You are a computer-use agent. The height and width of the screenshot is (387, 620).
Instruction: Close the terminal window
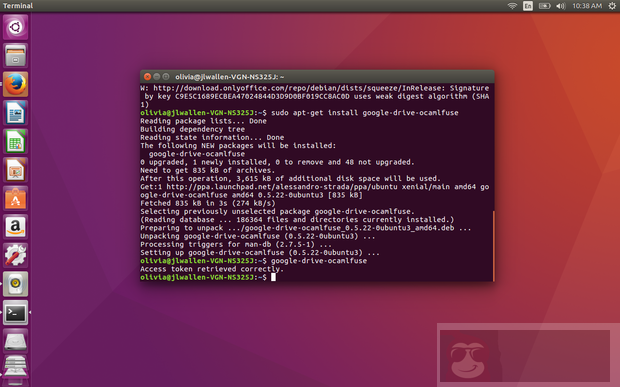click(147, 77)
